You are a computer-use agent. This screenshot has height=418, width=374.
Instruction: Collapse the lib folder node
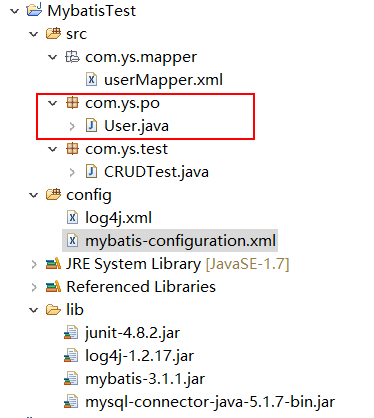(34, 310)
